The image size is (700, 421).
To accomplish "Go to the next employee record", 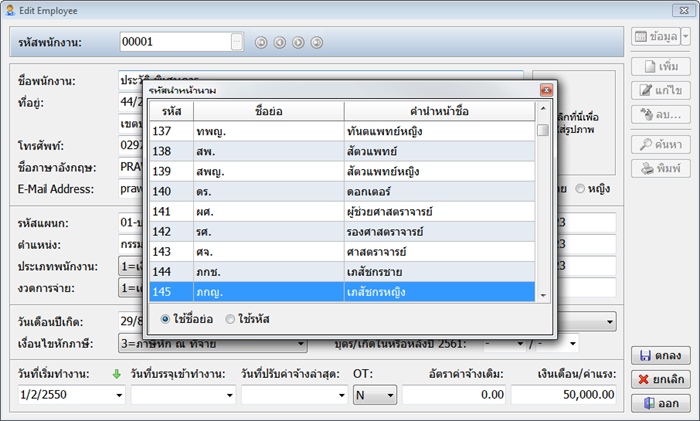I will coord(298,42).
